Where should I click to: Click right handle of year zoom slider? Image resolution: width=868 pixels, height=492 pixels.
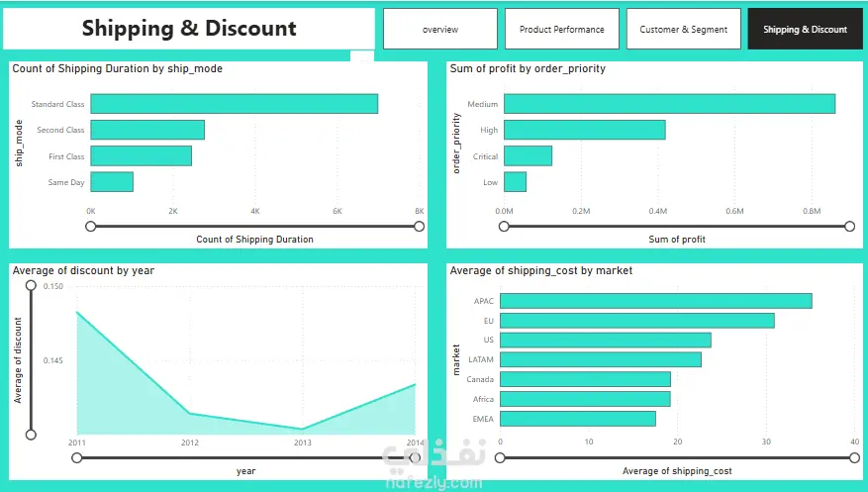(414, 457)
